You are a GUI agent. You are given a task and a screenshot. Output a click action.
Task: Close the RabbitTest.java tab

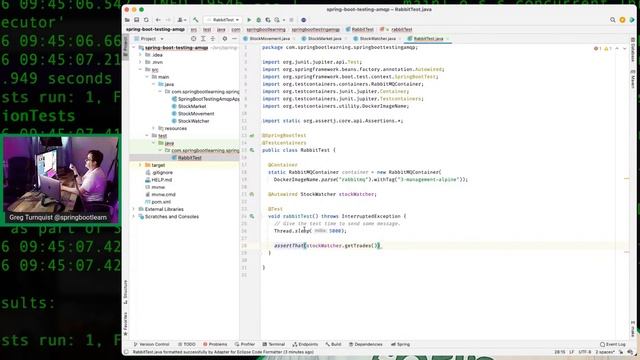[x=447, y=39]
